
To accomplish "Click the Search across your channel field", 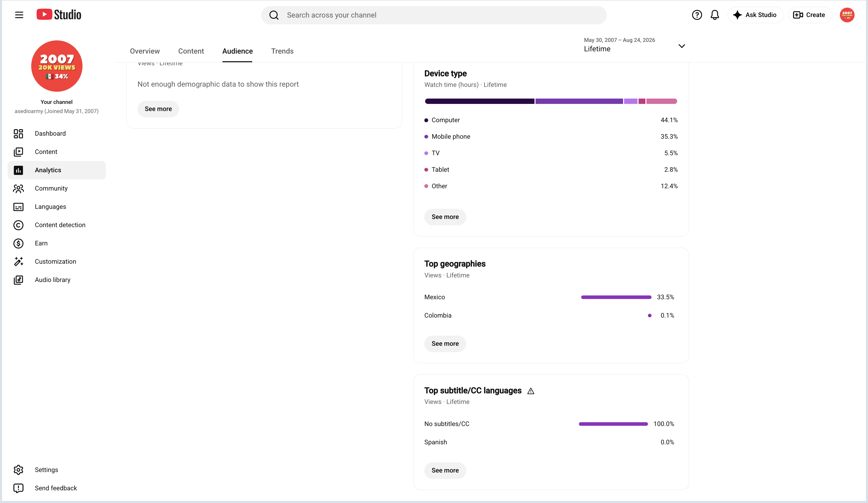I will point(434,15).
